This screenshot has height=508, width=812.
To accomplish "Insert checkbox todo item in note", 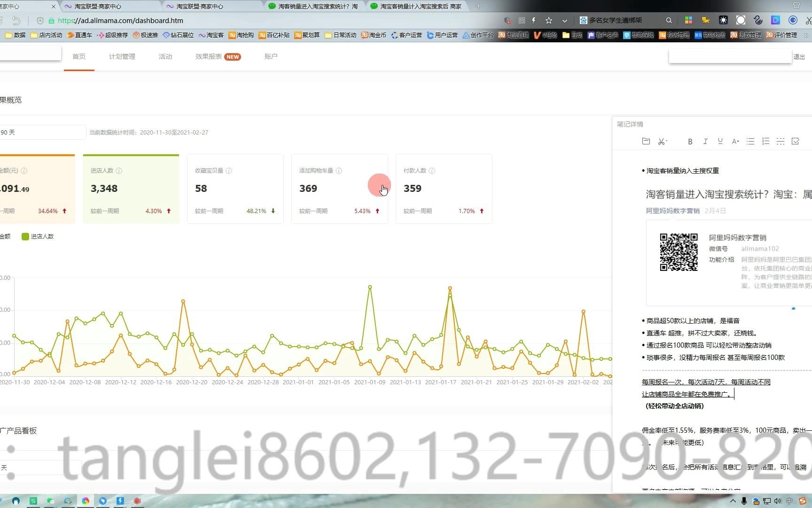I will click(x=796, y=142).
